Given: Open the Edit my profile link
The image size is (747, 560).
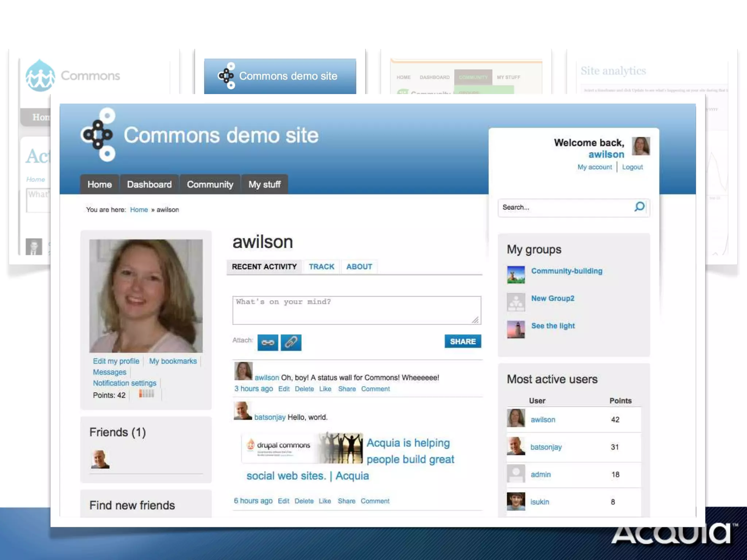Looking at the screenshot, I should tap(116, 361).
